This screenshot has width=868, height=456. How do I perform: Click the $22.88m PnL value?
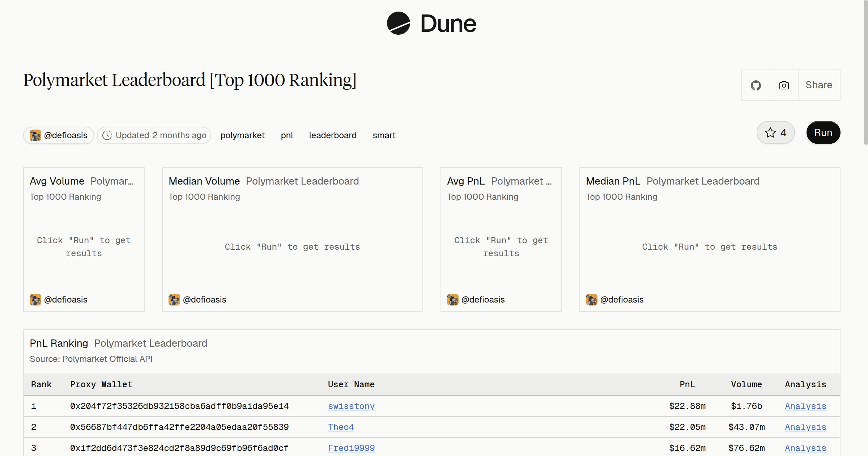tap(687, 406)
